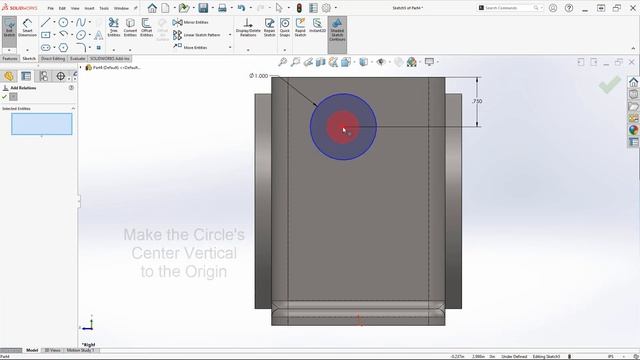Image resolution: width=640 pixels, height=360 pixels.
Task: Run the Repair Sketch tool
Action: [269, 28]
